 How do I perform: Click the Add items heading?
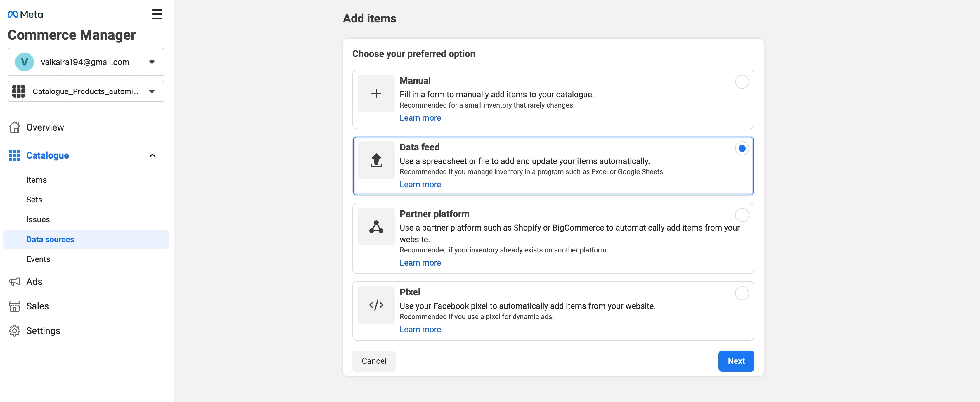coord(369,18)
